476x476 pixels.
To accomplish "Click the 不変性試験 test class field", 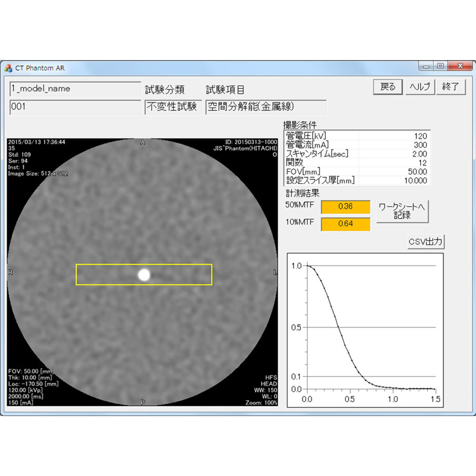I will (173, 107).
